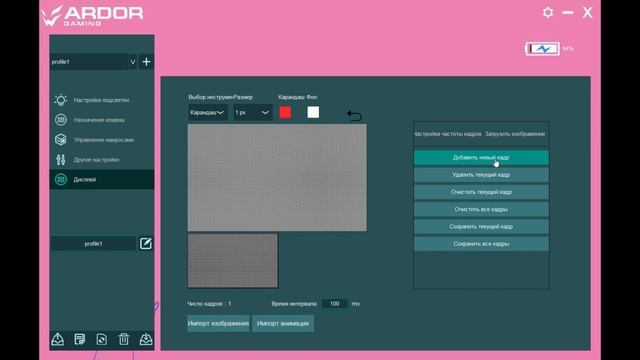Viewport: 640px width, 360px height.
Task: Select the profile1 entry in the profile list
Action: (x=93, y=244)
